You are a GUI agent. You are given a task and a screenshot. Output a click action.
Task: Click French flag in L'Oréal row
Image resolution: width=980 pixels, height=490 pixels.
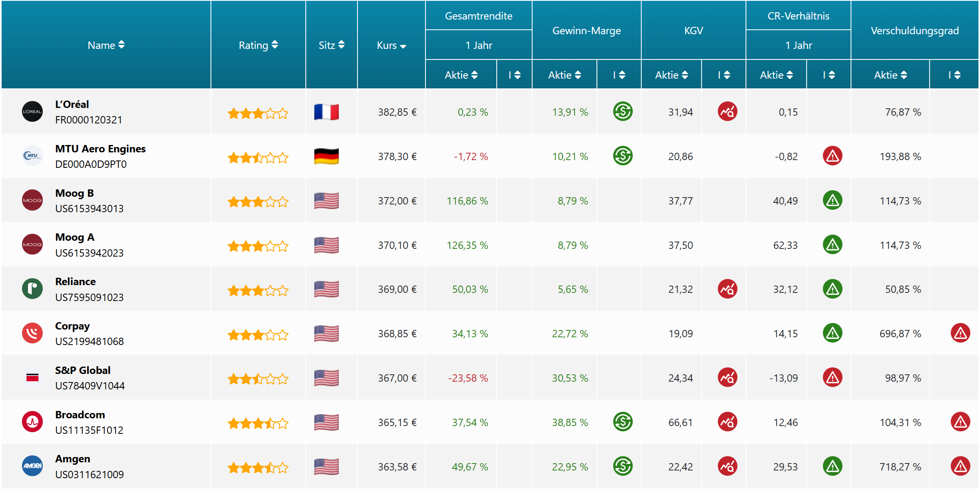click(x=326, y=112)
